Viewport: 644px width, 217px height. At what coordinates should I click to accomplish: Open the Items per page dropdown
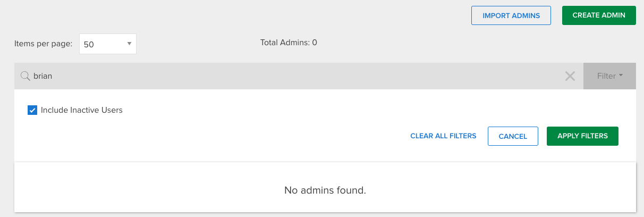point(108,44)
